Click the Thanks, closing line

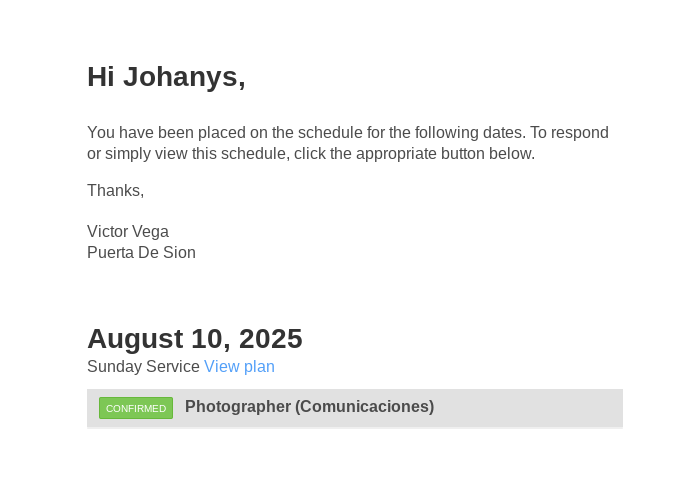click(x=116, y=190)
